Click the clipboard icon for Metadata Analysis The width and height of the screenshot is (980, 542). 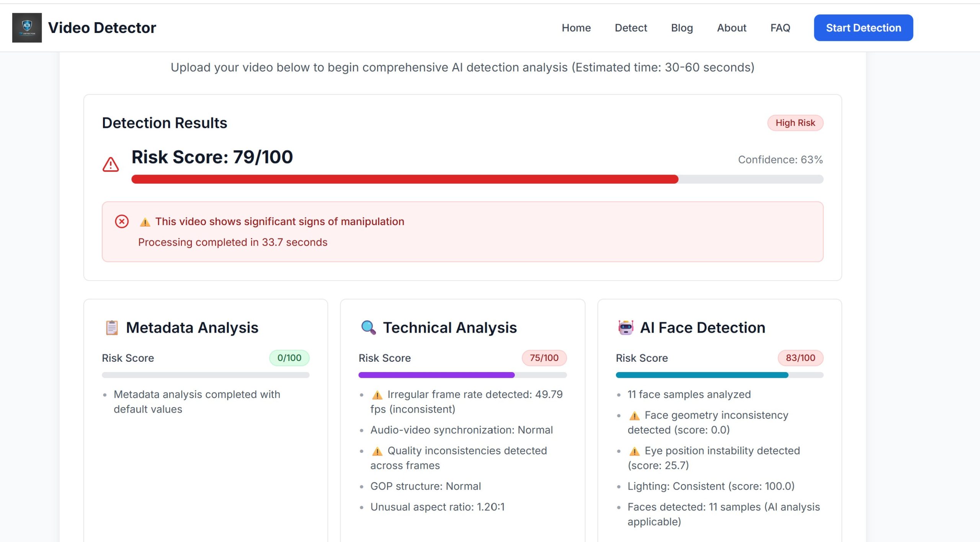112,328
